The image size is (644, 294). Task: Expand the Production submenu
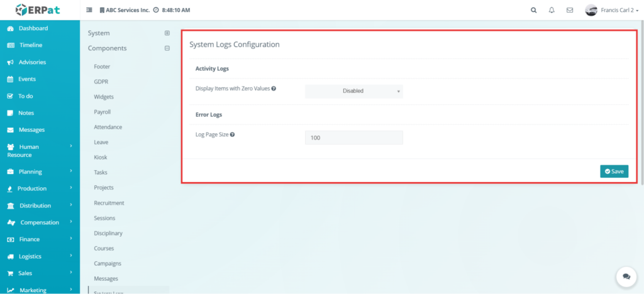(x=71, y=188)
